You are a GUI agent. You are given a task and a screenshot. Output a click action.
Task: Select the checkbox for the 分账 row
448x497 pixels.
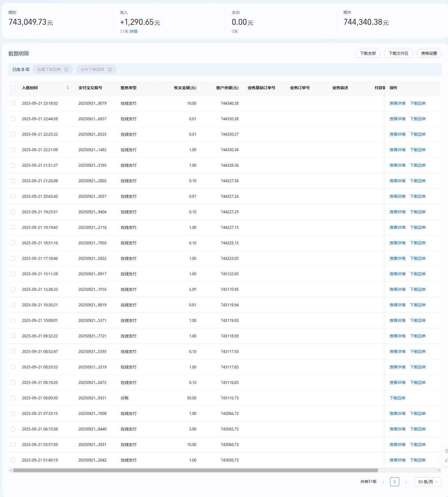[x=13, y=398]
